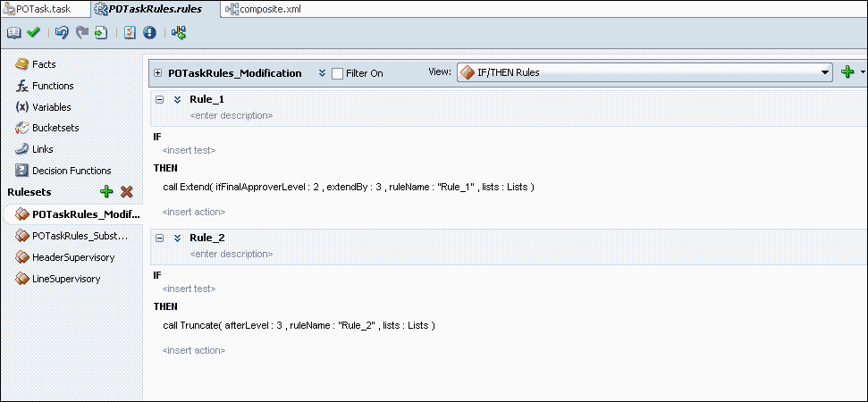The image size is (868, 402).
Task: Click enter description field under Rule_1
Action: click(x=231, y=115)
